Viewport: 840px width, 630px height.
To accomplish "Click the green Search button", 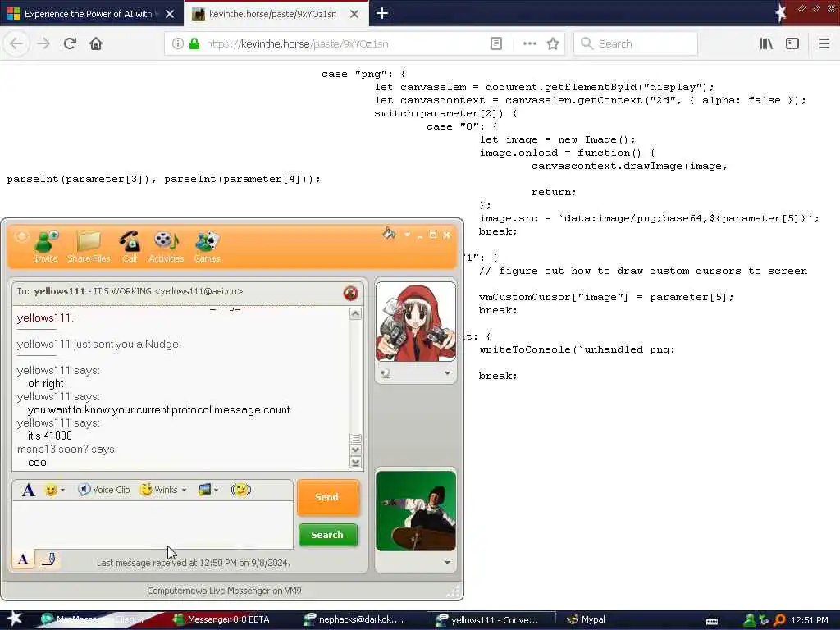I will 327,535.
